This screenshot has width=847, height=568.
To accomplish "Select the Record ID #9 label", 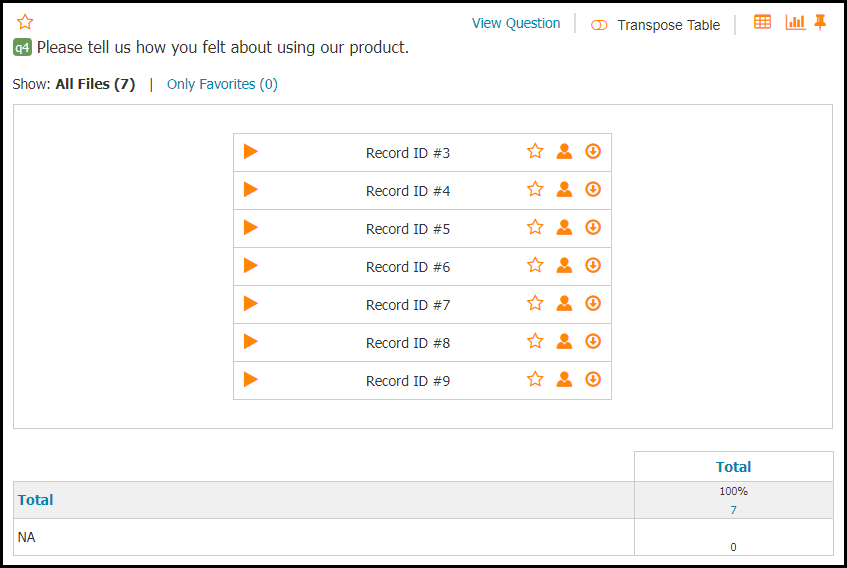I will pos(408,381).
